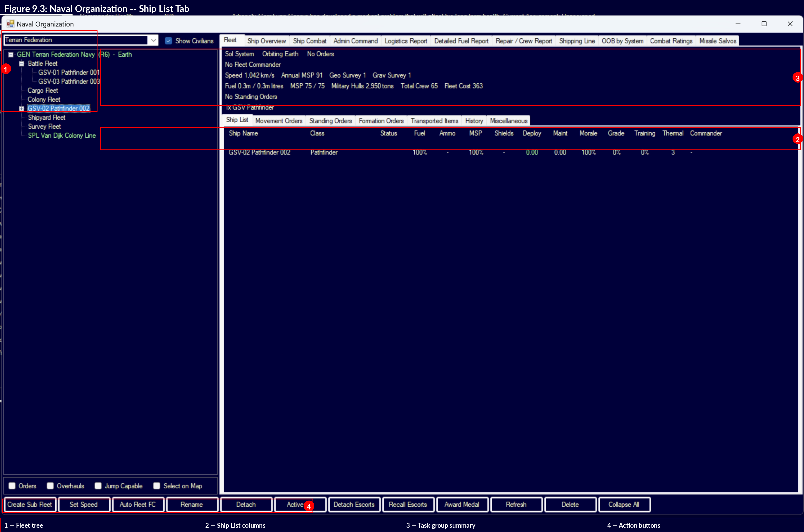
Task: Disable the Show Civilians checkbox
Action: pos(168,40)
